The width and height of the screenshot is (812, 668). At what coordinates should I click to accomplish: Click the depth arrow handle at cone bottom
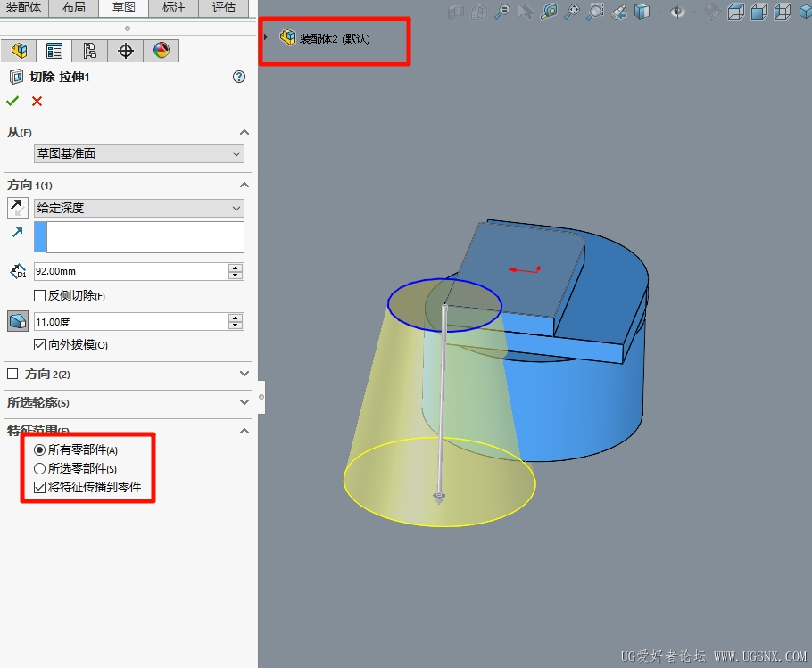click(439, 499)
